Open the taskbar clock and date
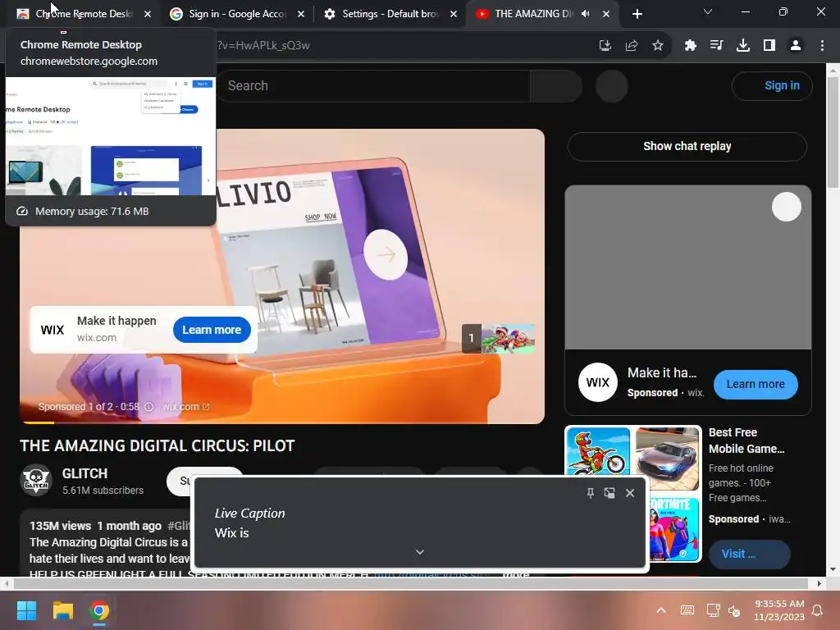This screenshot has height=630, width=840. [x=779, y=610]
